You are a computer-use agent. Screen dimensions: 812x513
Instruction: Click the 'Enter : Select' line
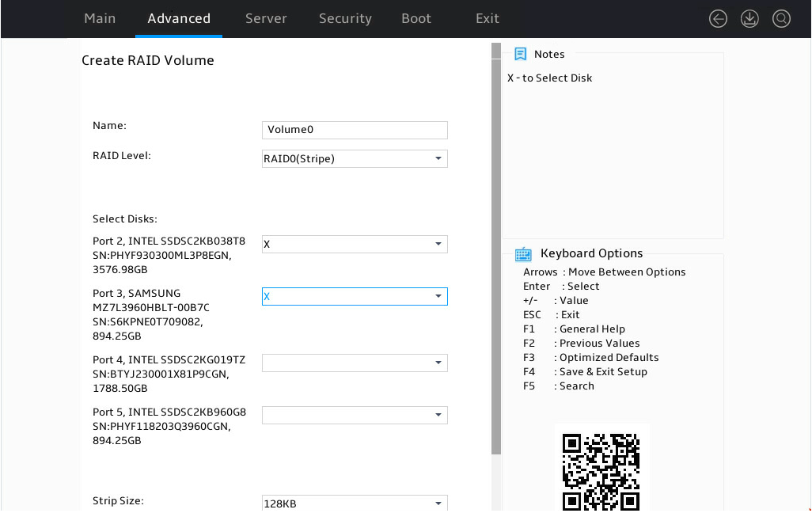click(x=561, y=287)
